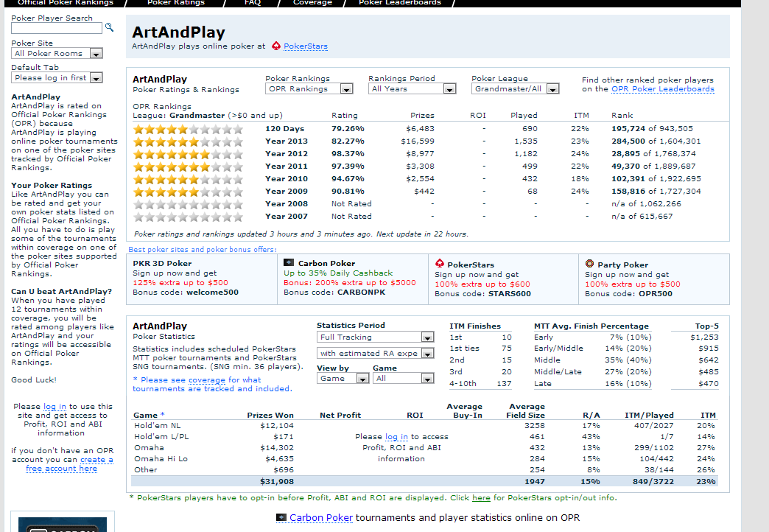Click the Best poker sites and bonus offers heading
The image size is (769, 532).
tap(202, 249)
